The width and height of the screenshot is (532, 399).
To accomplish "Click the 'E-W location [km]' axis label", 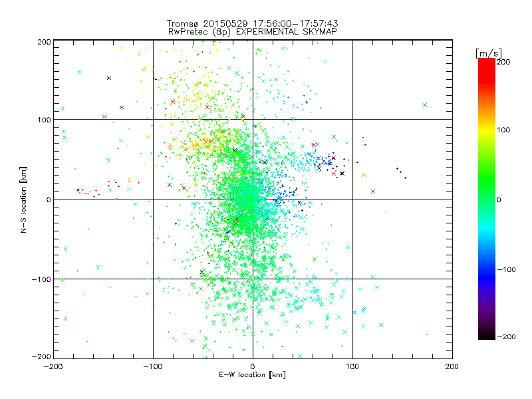I will (252, 375).
